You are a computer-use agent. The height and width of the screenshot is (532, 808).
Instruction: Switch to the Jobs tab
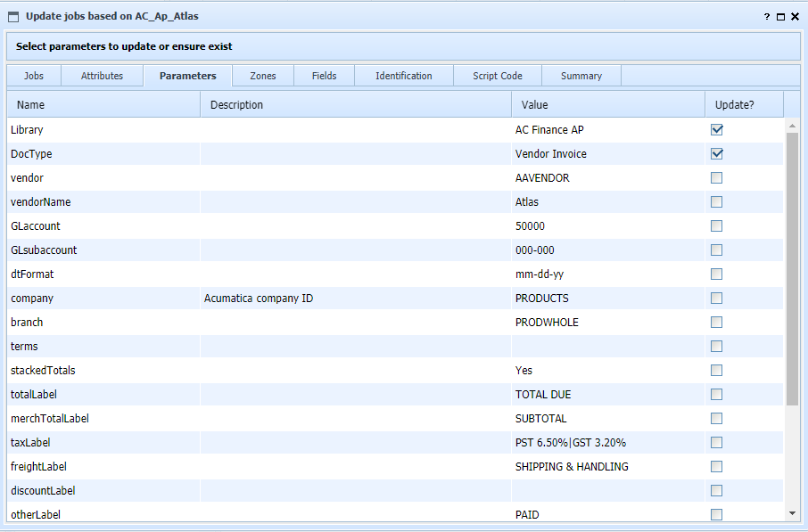coord(34,76)
